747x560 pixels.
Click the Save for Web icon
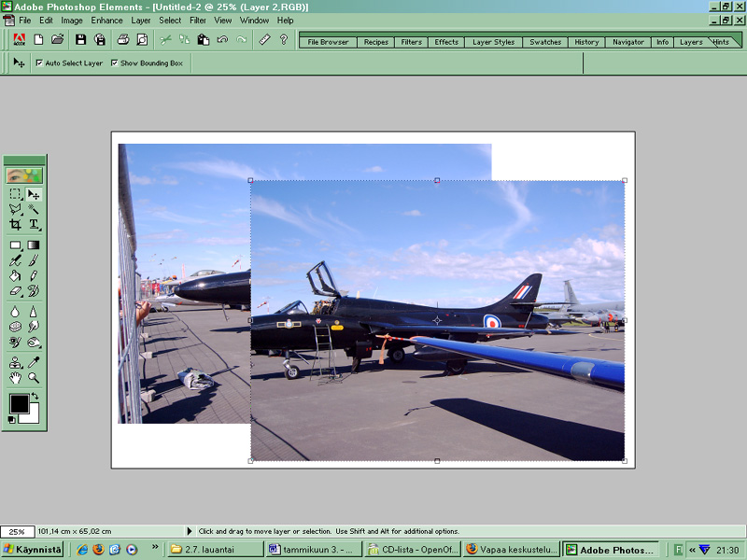[x=100, y=39]
